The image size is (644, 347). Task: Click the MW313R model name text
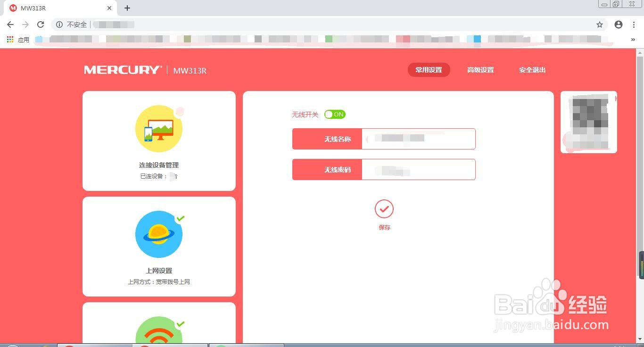tap(190, 71)
